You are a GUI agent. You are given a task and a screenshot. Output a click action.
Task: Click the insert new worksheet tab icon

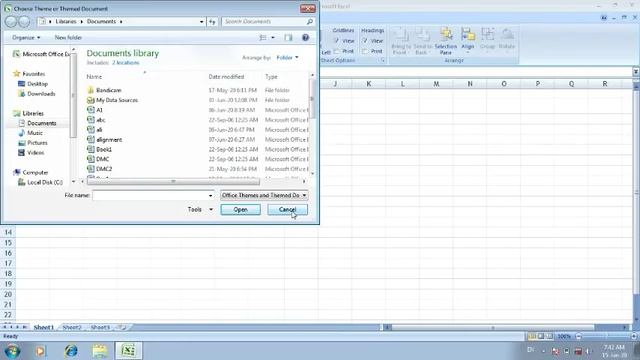(x=122, y=327)
